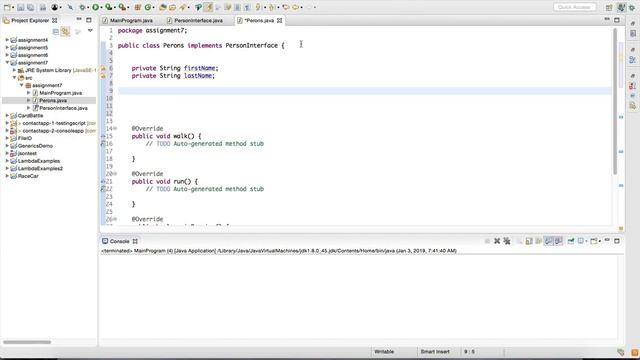Select the Console tab
Viewport: 640px width, 360px height.
point(119,241)
